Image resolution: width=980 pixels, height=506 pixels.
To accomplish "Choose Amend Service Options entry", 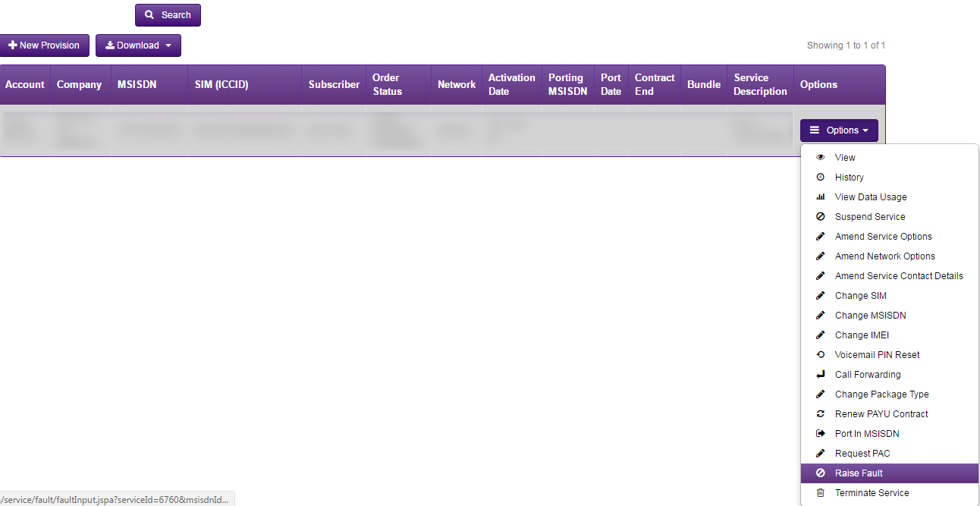I will 889,237.
